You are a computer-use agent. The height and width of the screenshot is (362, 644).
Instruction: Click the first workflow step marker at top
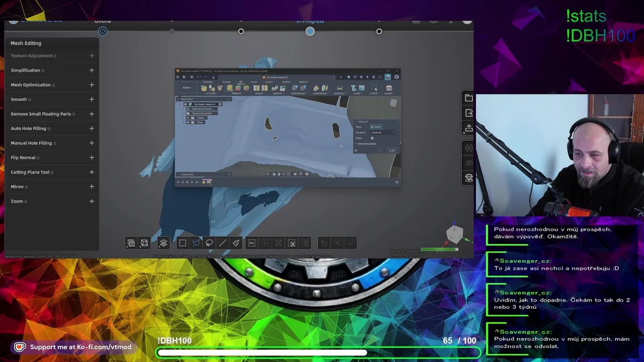pos(103,31)
